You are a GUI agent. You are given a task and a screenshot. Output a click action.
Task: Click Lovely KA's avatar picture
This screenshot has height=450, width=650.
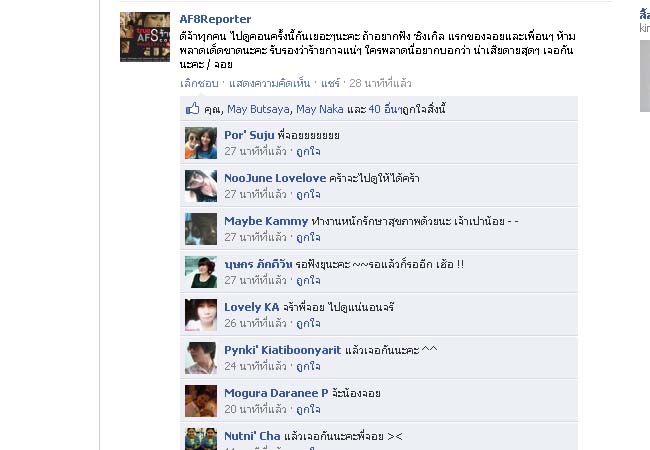201,315
